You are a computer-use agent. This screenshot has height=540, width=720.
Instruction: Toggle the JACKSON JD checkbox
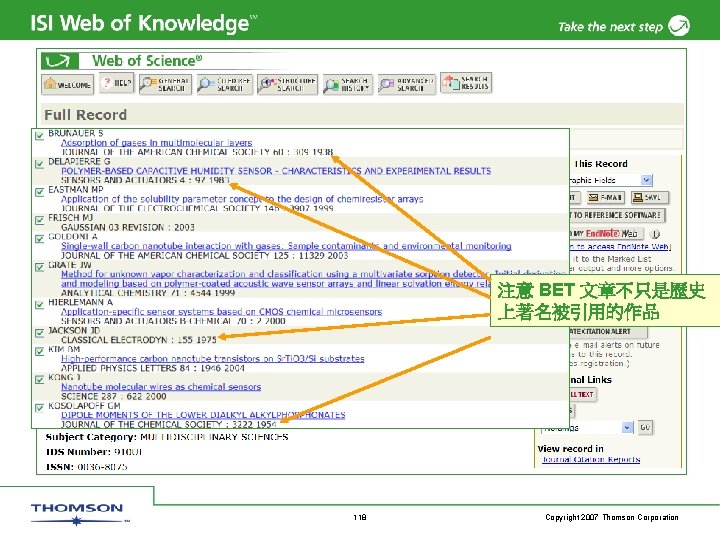coord(40,332)
